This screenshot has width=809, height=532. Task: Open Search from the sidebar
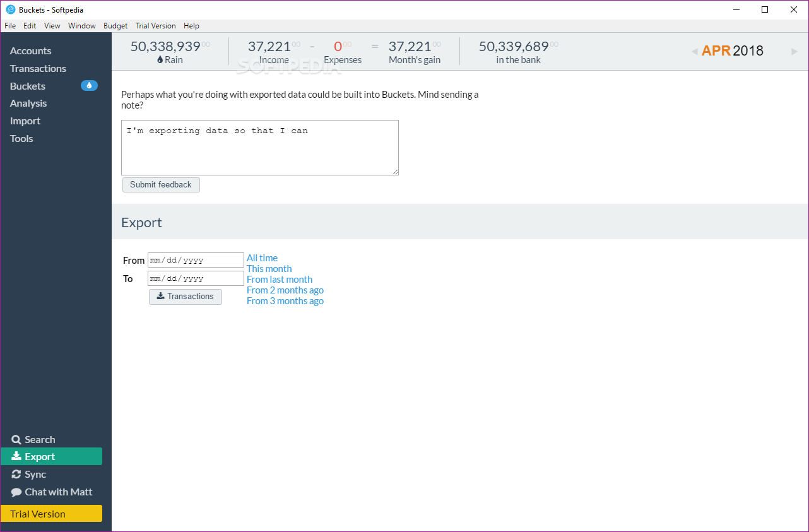(33, 440)
